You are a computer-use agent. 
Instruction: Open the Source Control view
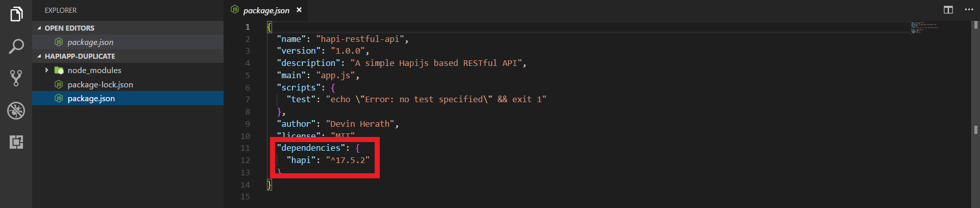click(x=16, y=78)
